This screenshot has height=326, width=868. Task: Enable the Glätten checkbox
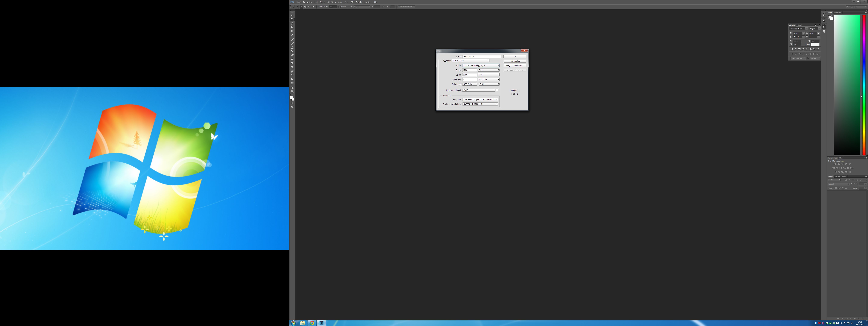(340, 7)
